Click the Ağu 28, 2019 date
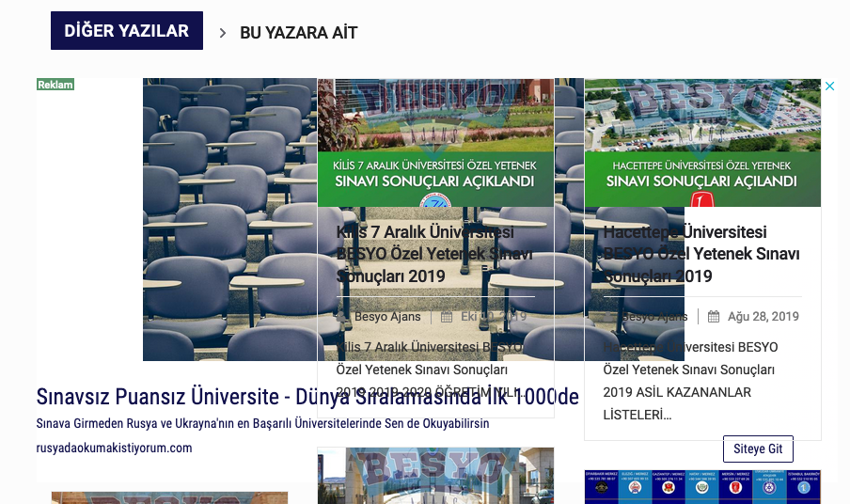This screenshot has width=850, height=504. pos(763,317)
